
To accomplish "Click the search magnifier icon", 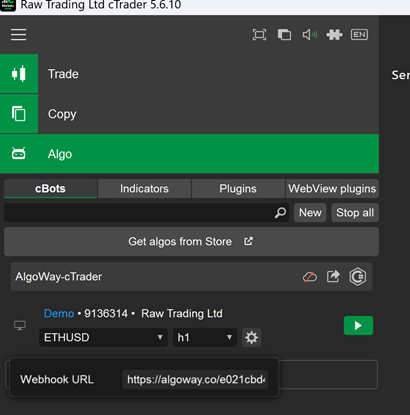I will pyautogui.click(x=280, y=213).
